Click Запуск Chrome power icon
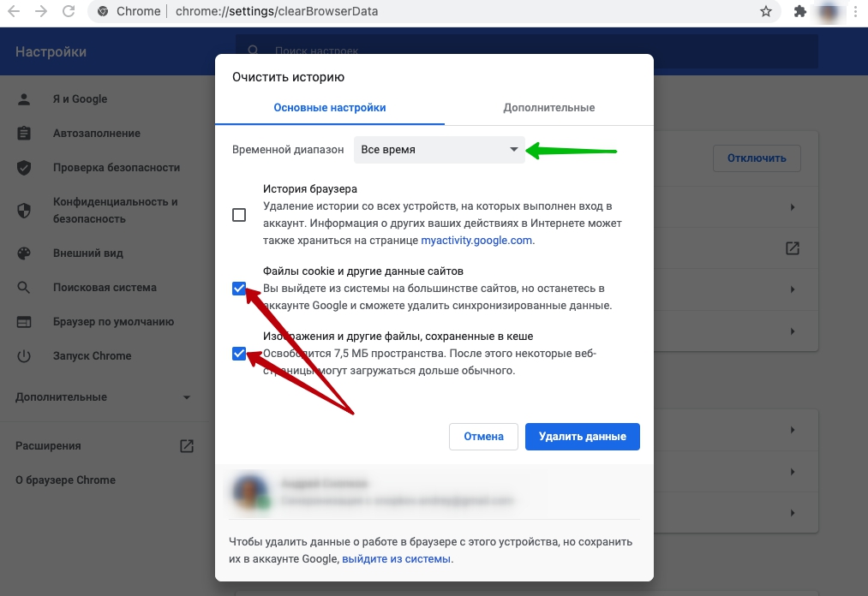 tap(24, 356)
